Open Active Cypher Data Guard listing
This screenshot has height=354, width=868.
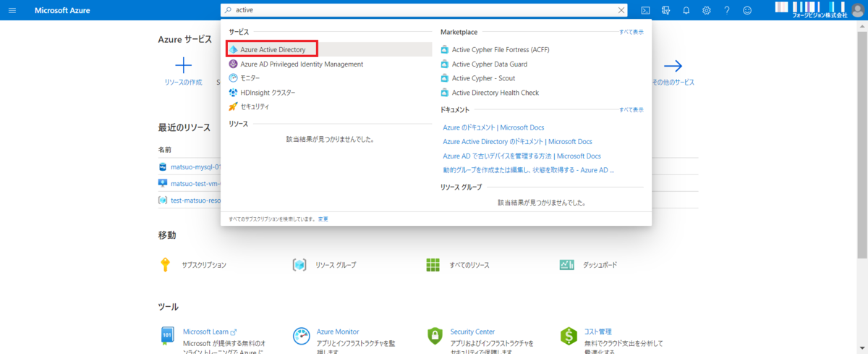(x=490, y=64)
